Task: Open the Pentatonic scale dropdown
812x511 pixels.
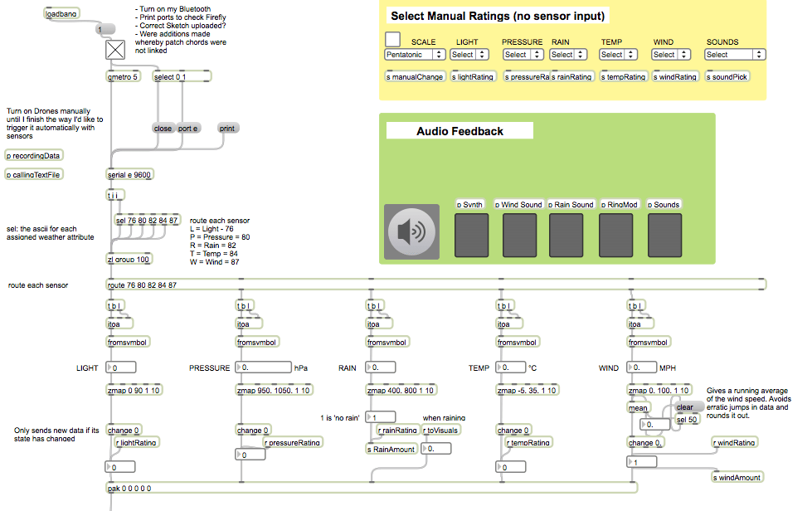Action: tap(415, 55)
